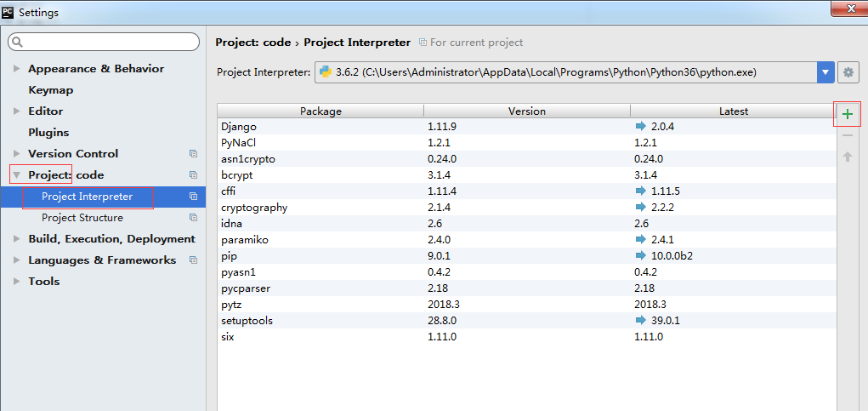This screenshot has height=411, width=868.
Task: Click the upgrade arrow in paramiko row
Action: (640, 239)
